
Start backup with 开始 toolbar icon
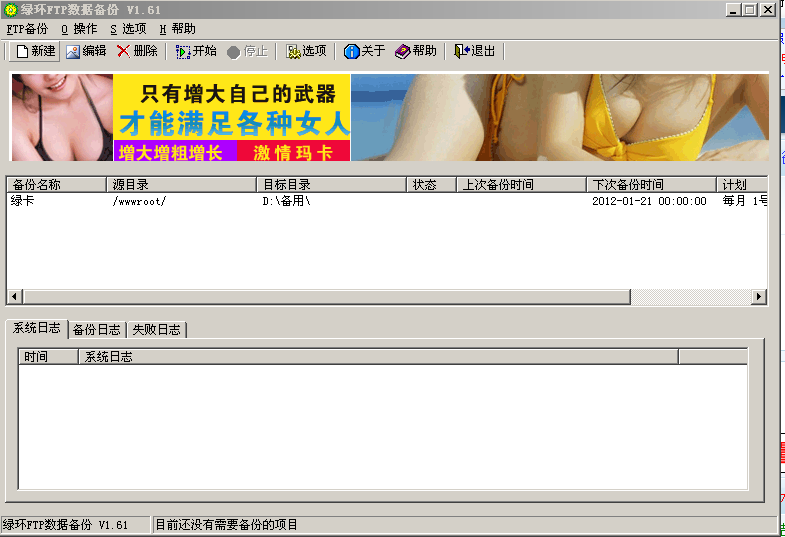pos(183,52)
